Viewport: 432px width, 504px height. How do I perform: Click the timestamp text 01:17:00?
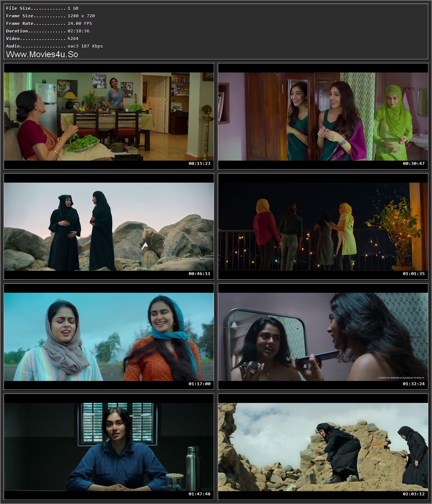199,384
